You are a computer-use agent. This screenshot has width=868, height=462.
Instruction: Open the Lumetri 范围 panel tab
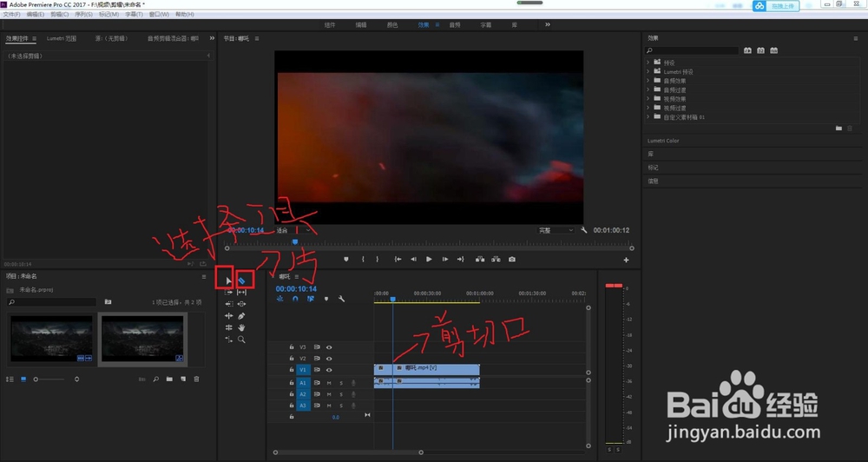tap(62, 38)
